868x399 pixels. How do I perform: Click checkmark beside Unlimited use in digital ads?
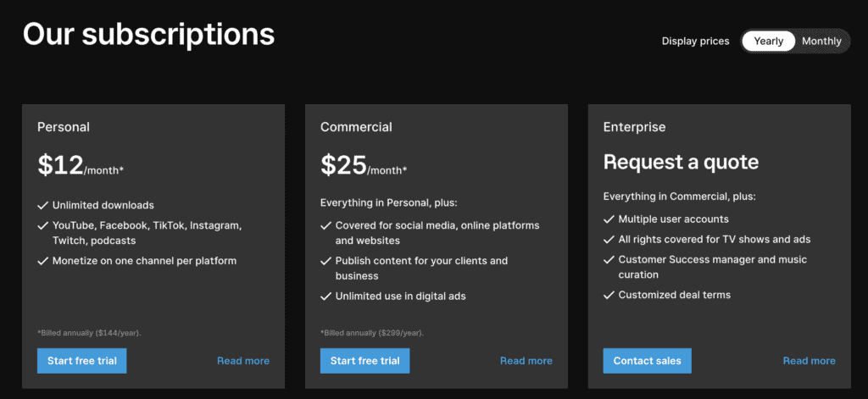click(325, 296)
